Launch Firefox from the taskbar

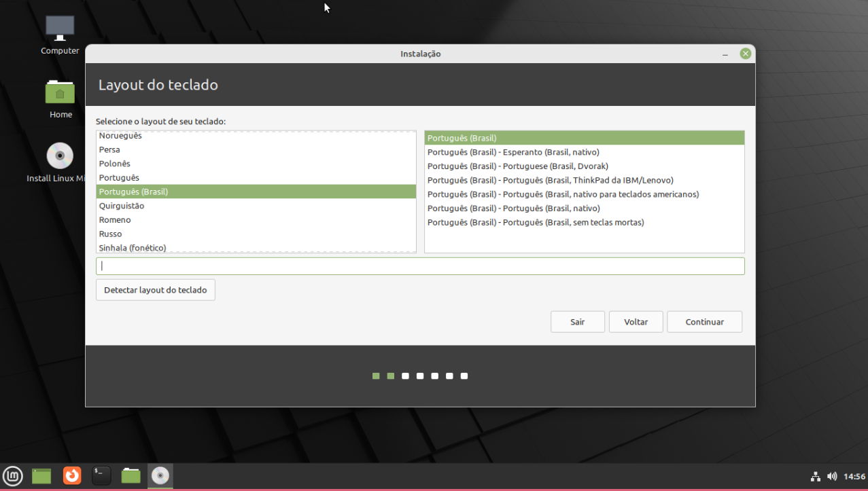(72, 475)
